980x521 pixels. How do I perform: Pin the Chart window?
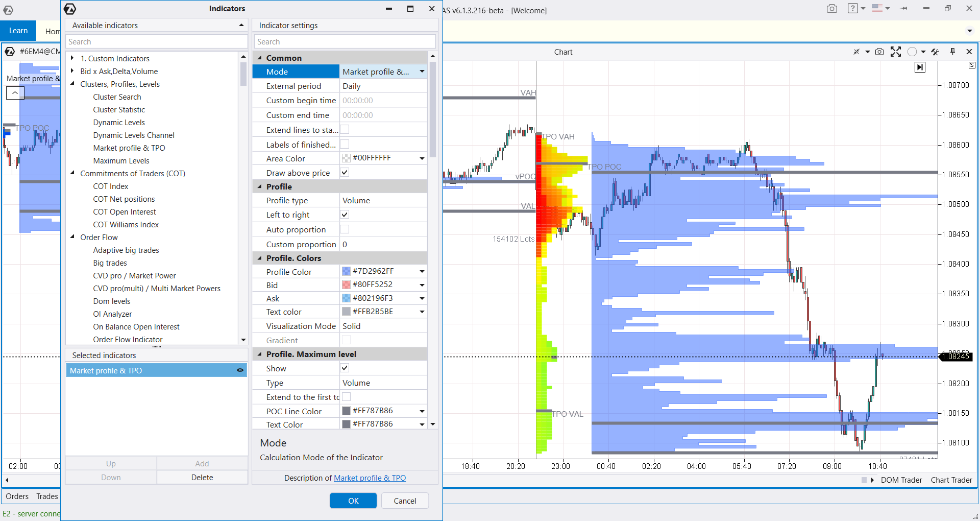[x=953, y=52]
